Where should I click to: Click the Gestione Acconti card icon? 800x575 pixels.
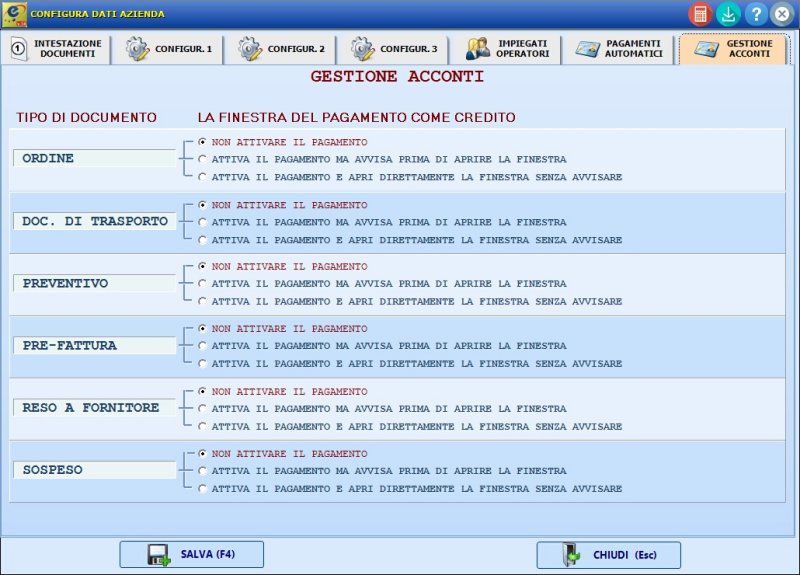tap(707, 49)
